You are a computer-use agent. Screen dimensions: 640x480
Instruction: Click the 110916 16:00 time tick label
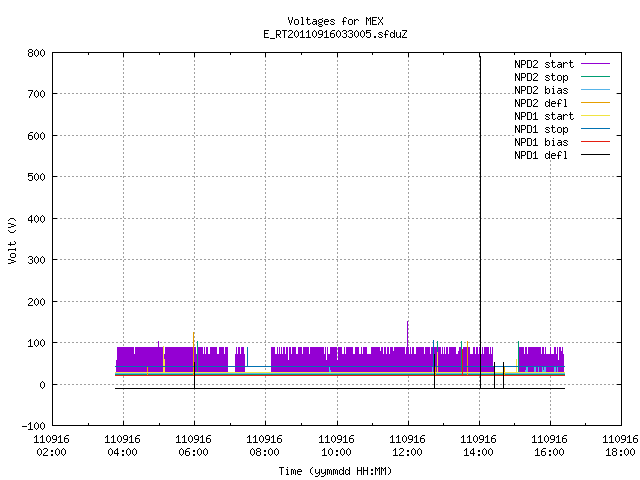[x=549, y=446]
